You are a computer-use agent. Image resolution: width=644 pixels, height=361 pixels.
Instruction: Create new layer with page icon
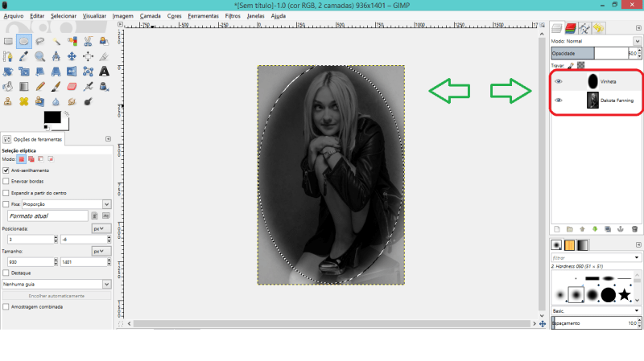point(556,229)
